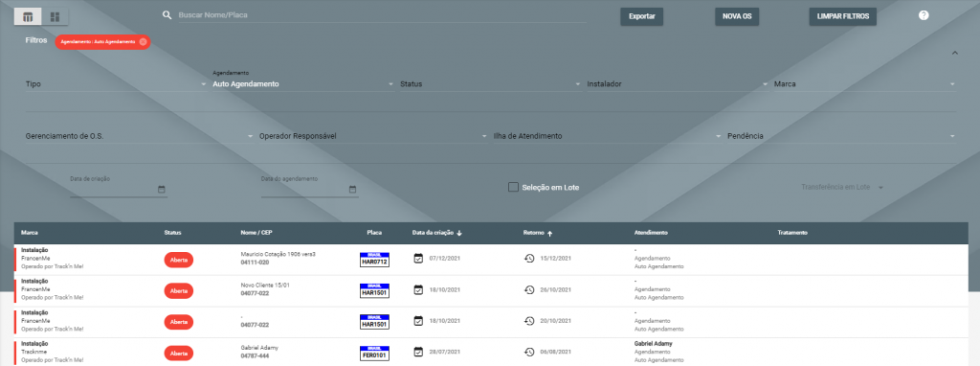Open Operador Responsável dropdown
Screen dimensions: 980x366
click(x=374, y=136)
